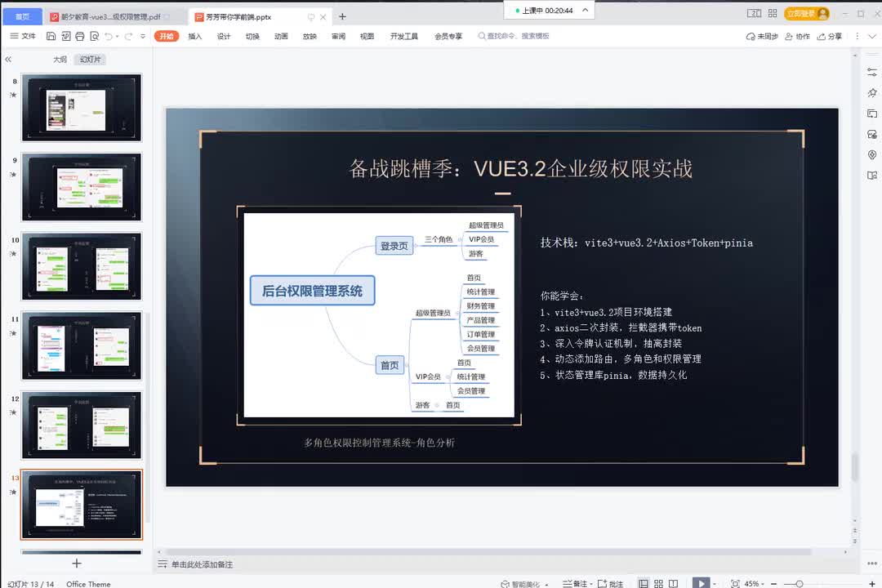This screenshot has width=882, height=588.
Task: Open a new document tab with plus
Action: pos(342,17)
